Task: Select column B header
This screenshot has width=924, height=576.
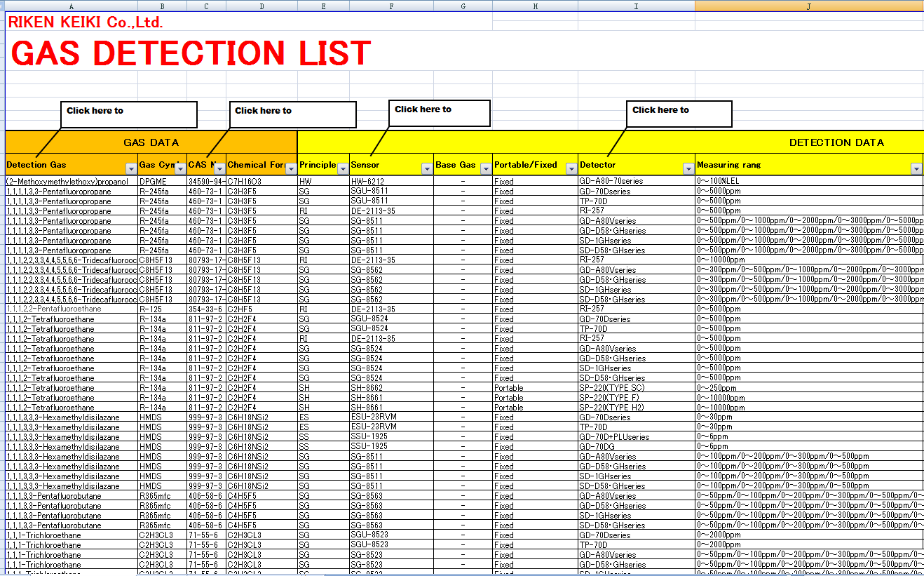Action: pos(162,6)
